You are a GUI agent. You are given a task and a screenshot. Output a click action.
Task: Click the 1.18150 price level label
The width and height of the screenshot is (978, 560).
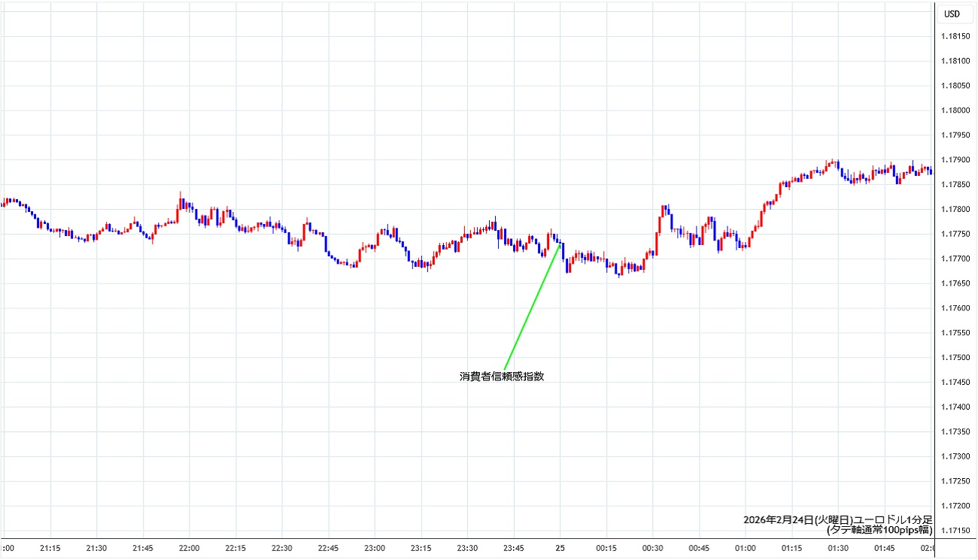click(955, 37)
